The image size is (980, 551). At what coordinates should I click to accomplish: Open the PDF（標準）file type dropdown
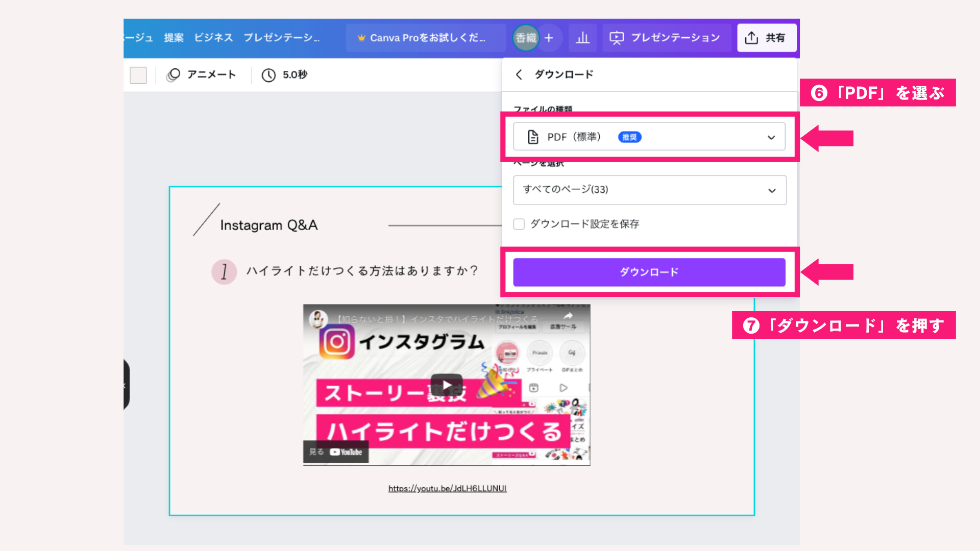[649, 136]
